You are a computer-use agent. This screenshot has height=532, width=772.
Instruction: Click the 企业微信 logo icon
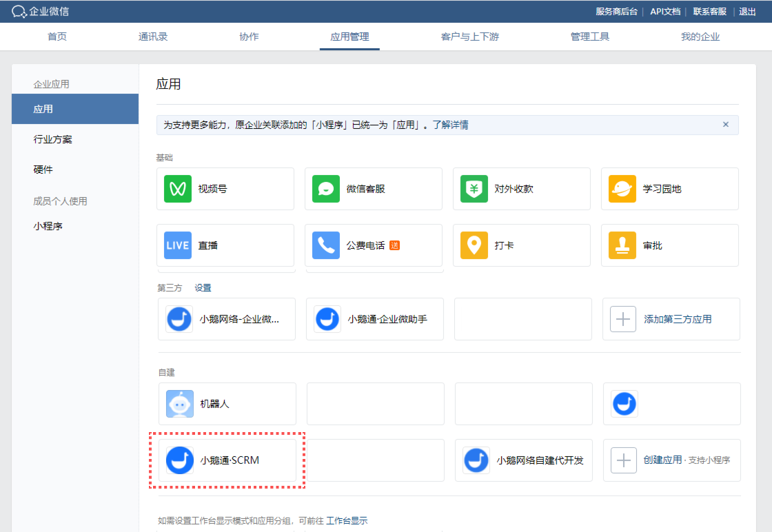[19, 11]
